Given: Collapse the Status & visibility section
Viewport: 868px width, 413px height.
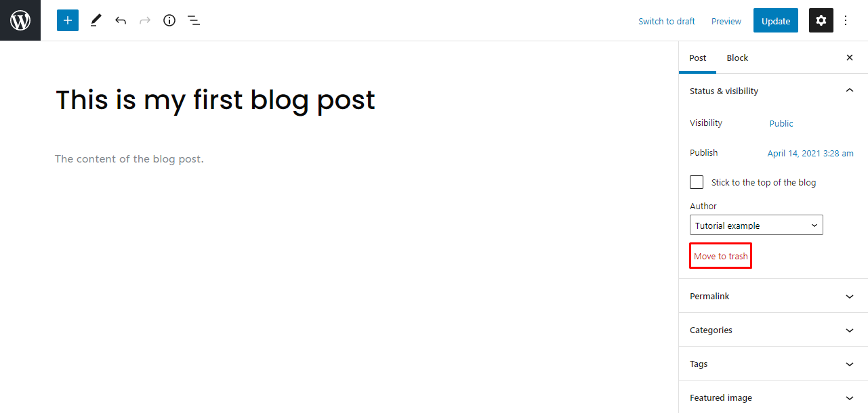Looking at the screenshot, I should click(849, 89).
